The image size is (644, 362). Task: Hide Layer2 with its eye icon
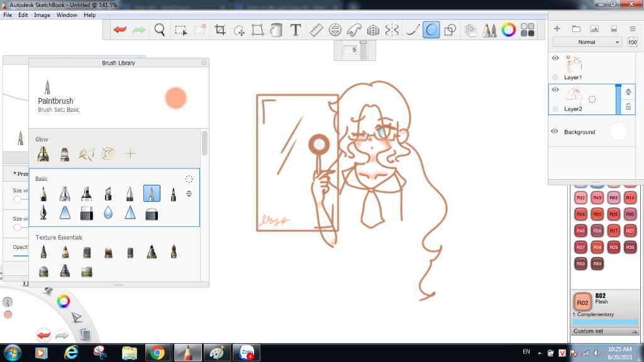tap(555, 89)
